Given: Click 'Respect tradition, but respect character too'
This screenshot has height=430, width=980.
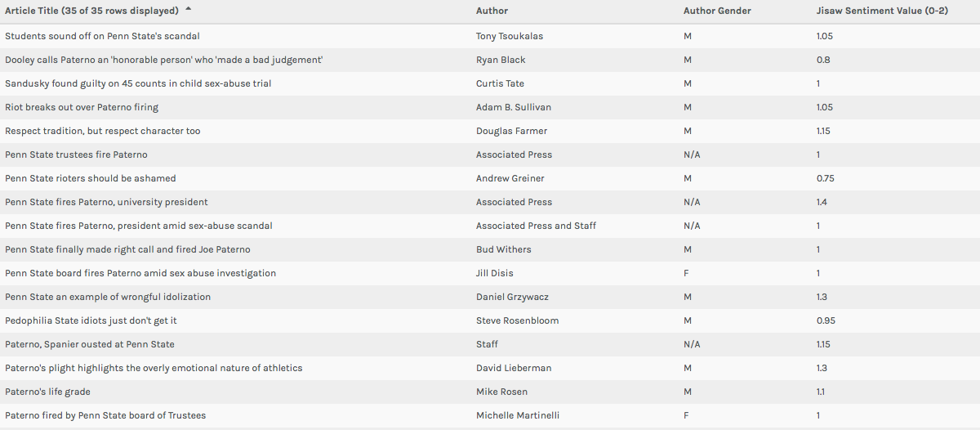Looking at the screenshot, I should click(x=102, y=131).
